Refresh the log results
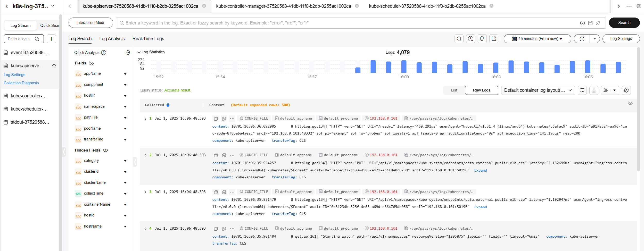The image size is (644, 251). click(x=582, y=39)
